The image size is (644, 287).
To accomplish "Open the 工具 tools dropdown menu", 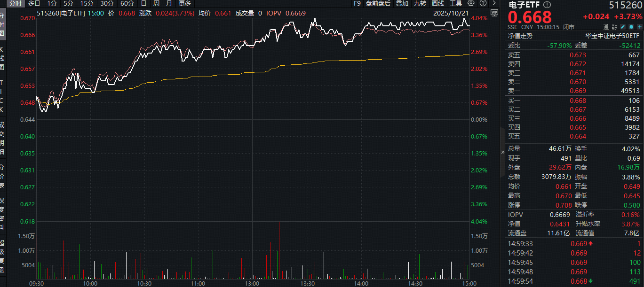I will (456, 3).
